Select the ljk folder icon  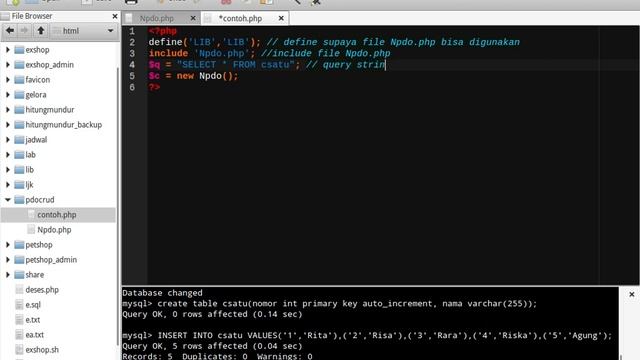pyautogui.click(x=19, y=185)
